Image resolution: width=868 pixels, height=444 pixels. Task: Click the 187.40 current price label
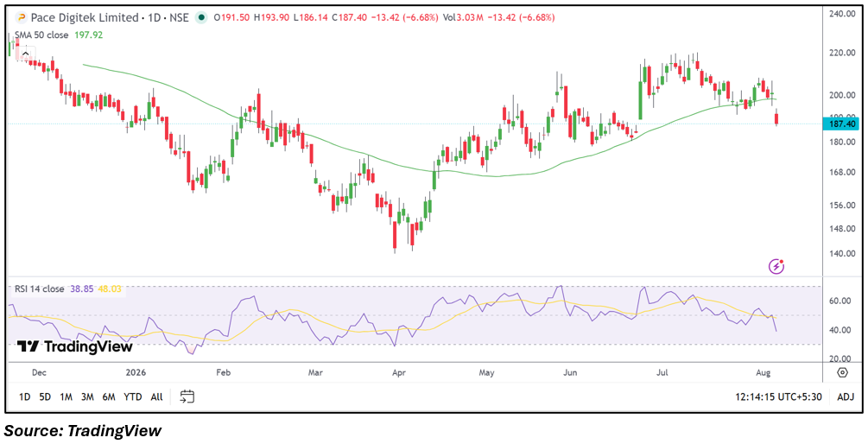(x=840, y=124)
